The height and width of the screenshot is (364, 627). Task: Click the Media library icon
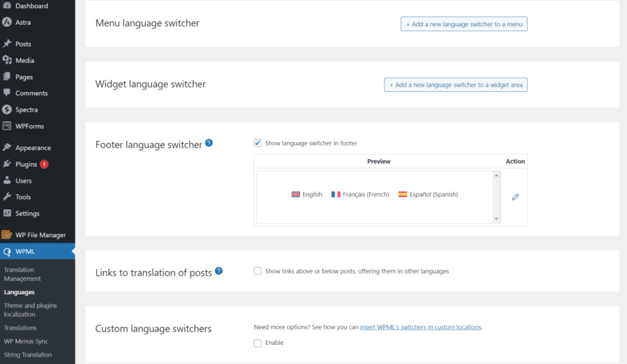click(x=7, y=60)
